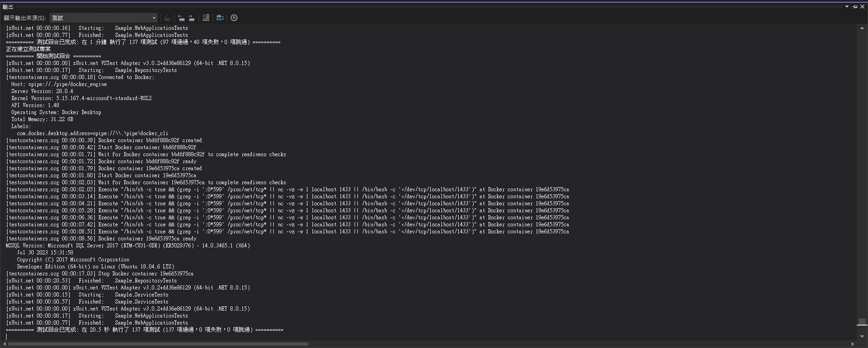Go to previous message in output

(181, 18)
